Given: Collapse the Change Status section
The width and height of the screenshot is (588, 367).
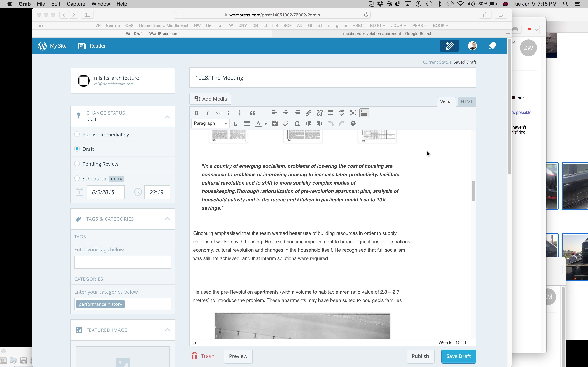Looking at the screenshot, I should [167, 117].
